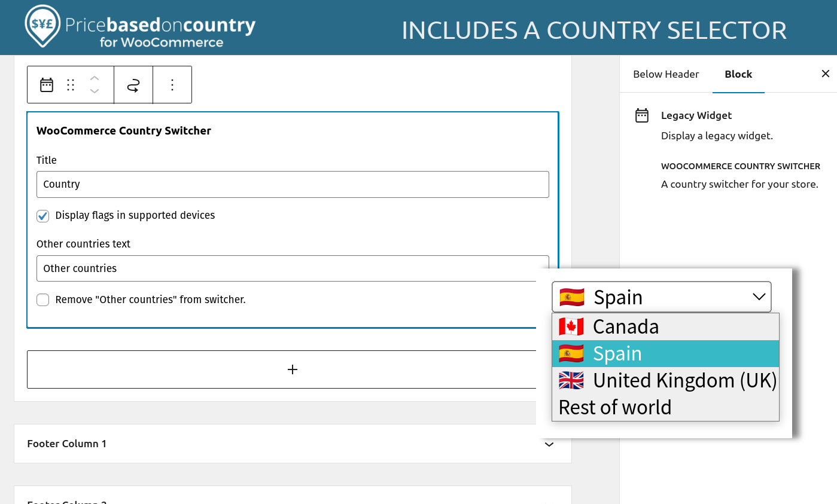Viewport: 837px width, 504px height.
Task: Close the settings sidebar with X
Action: point(826,74)
